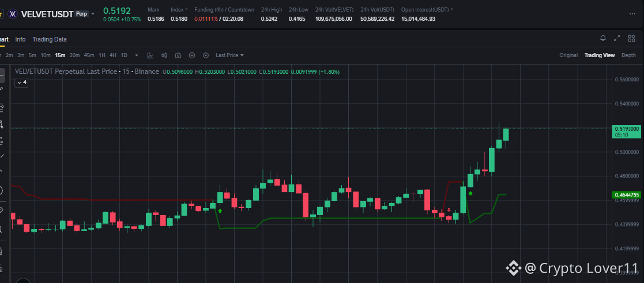Open the three-dot more menu in header
This screenshot has height=283, width=644.
(632, 14)
